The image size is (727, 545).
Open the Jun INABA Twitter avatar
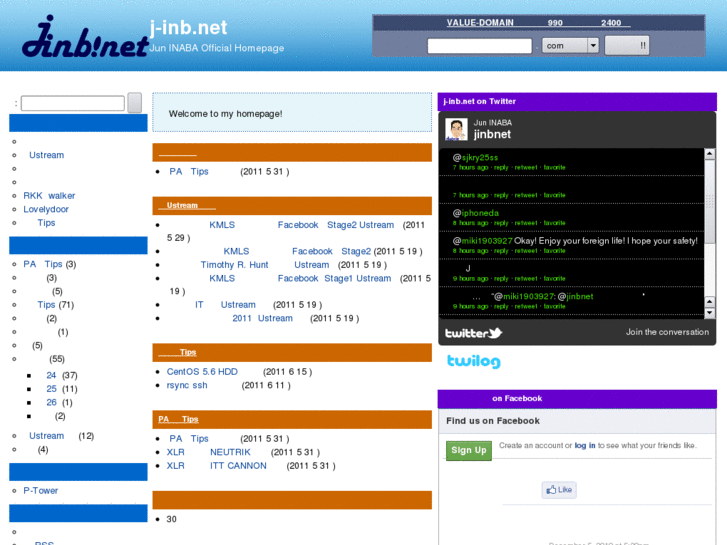tap(456, 129)
